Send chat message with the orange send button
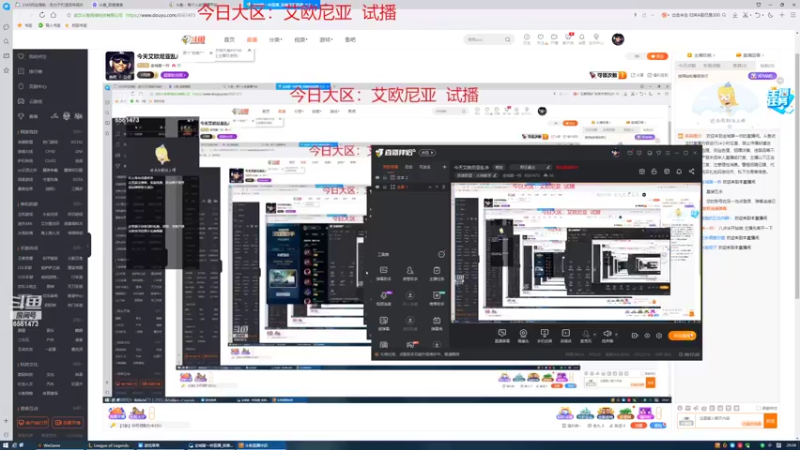Image resolution: width=800 pixels, height=450 pixels. pos(770,421)
